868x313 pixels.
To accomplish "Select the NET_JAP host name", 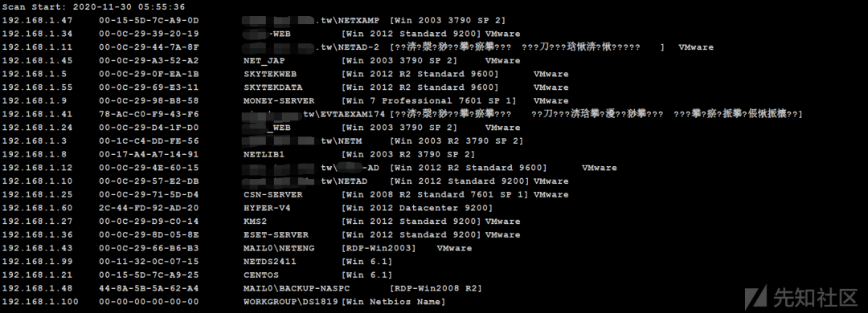I will [x=264, y=60].
